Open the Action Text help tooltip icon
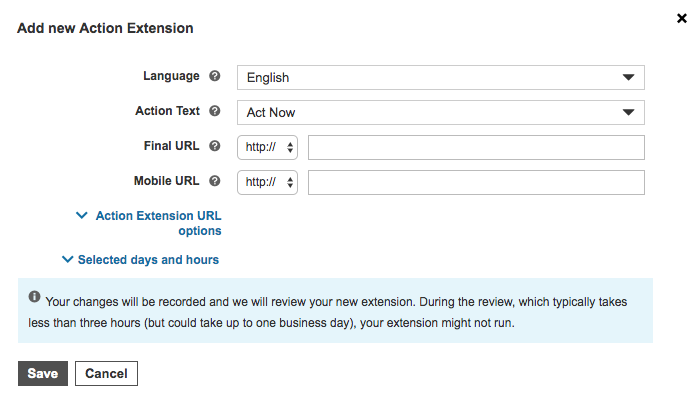This screenshot has height=399, width=700. coord(215,111)
